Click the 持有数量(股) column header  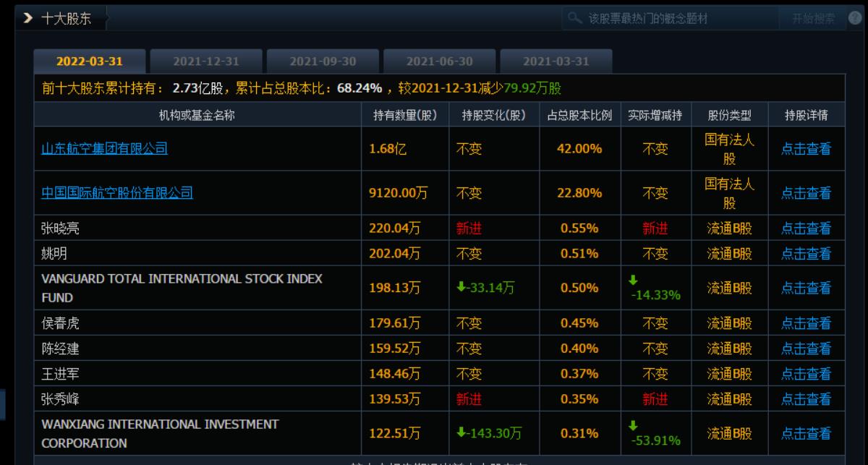click(405, 115)
